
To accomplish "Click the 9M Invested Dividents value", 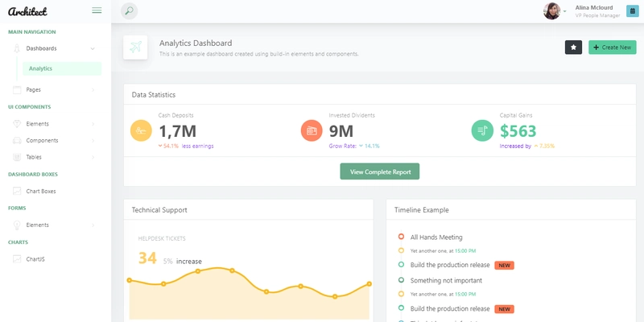I will [x=341, y=131].
